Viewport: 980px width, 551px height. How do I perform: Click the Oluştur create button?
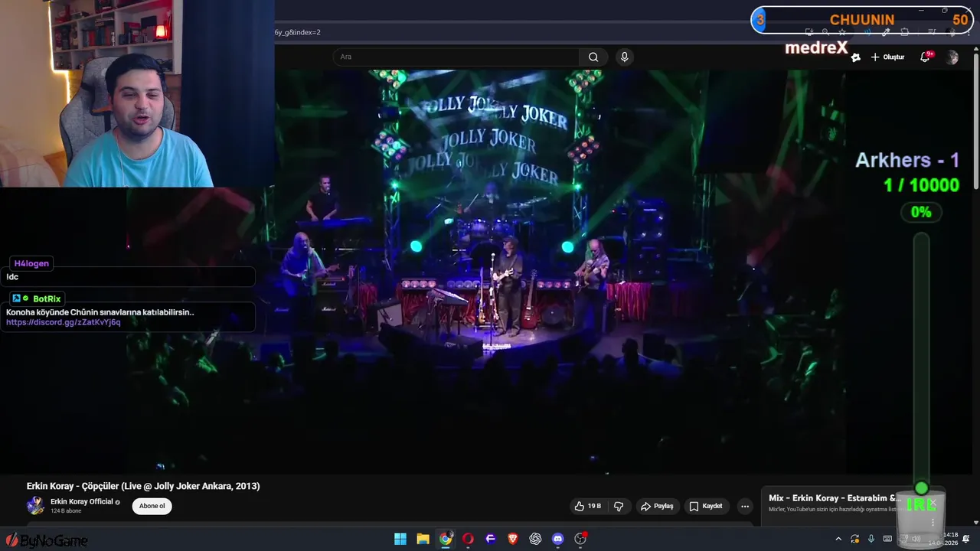[x=887, y=57]
